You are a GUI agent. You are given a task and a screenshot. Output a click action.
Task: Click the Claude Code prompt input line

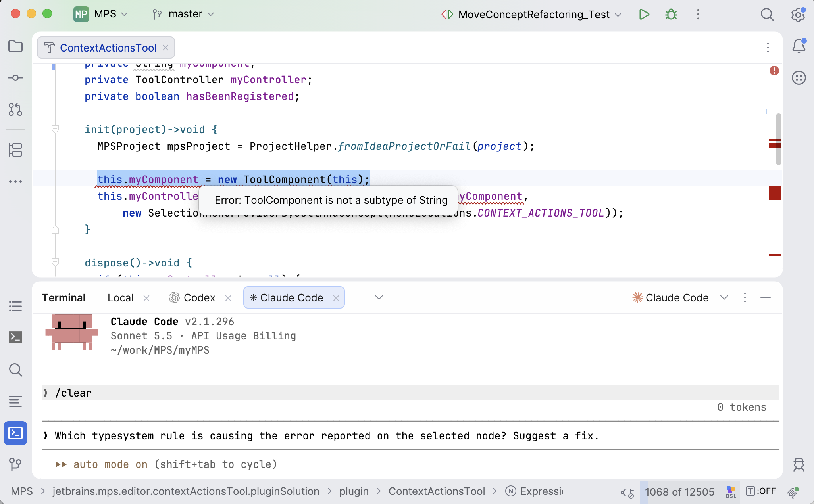pos(411,436)
